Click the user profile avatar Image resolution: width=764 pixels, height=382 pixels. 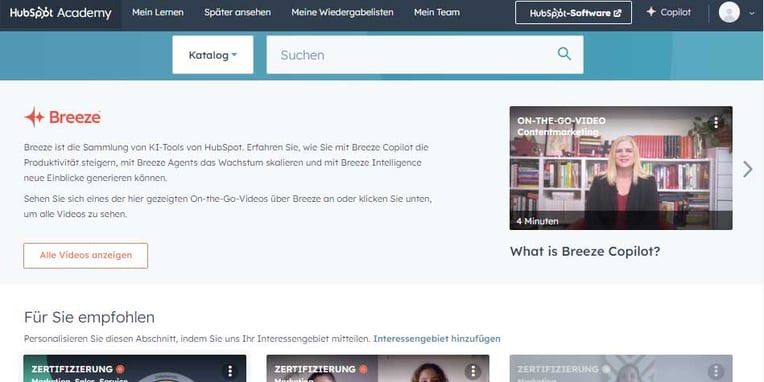pos(729,12)
